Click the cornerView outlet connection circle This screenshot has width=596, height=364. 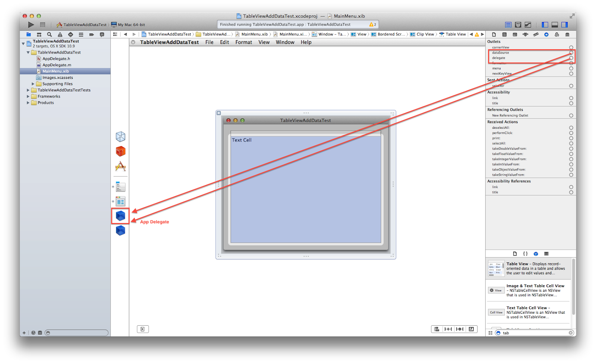(571, 48)
